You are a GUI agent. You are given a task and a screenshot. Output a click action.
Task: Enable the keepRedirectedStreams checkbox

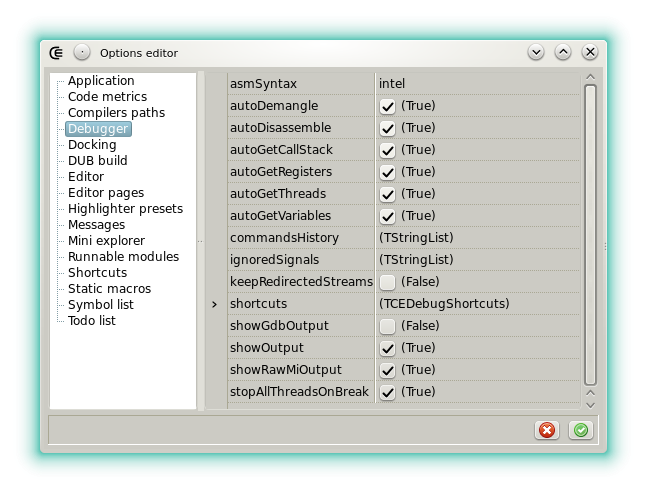388,282
